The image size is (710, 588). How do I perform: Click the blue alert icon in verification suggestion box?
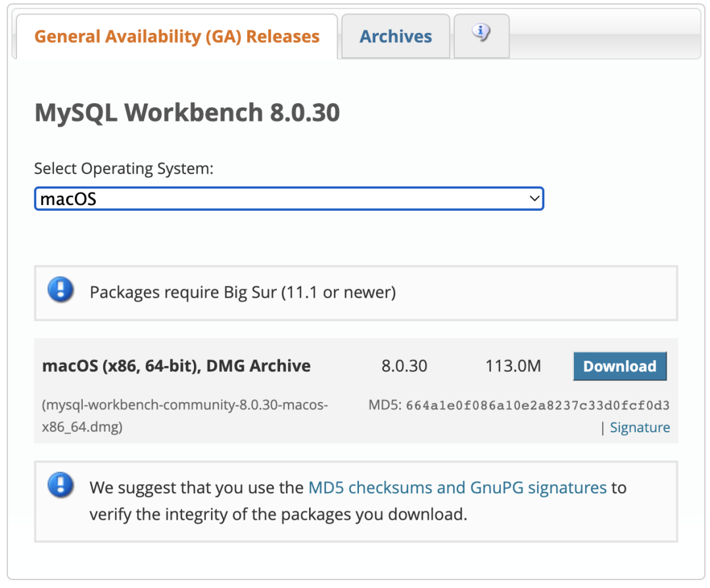60,487
